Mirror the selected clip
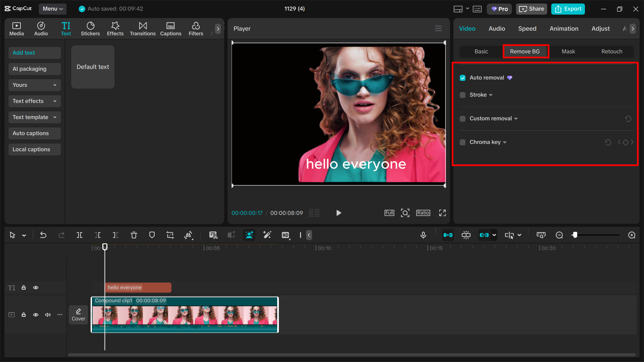Image resolution: width=644 pixels, height=362 pixels. 189,235
